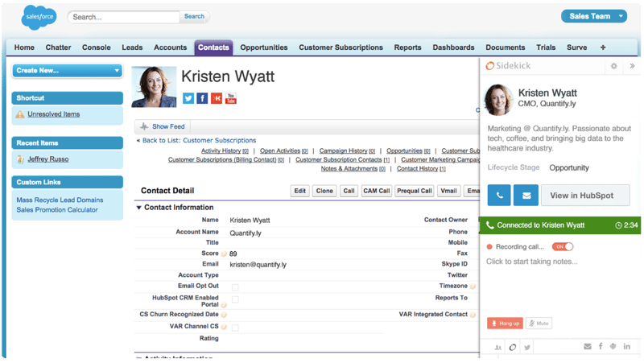This screenshot has width=644, height=363.
Task: Switch to the Chatter tab
Action: point(58,47)
